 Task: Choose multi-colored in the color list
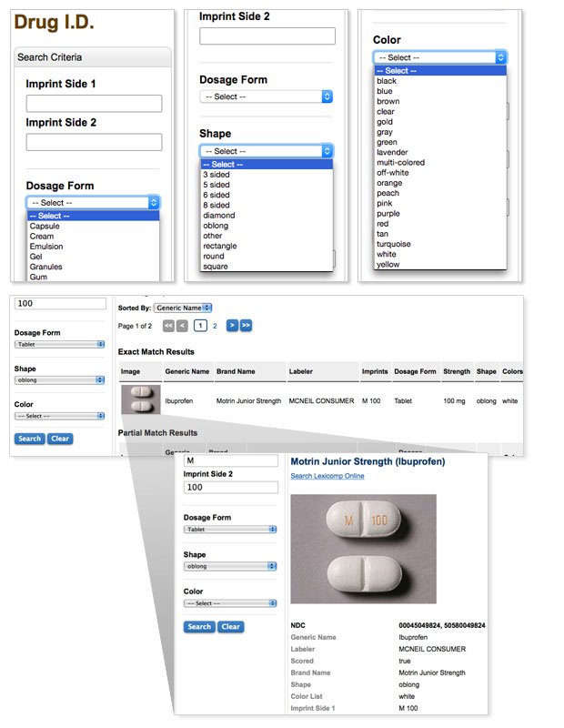400,163
